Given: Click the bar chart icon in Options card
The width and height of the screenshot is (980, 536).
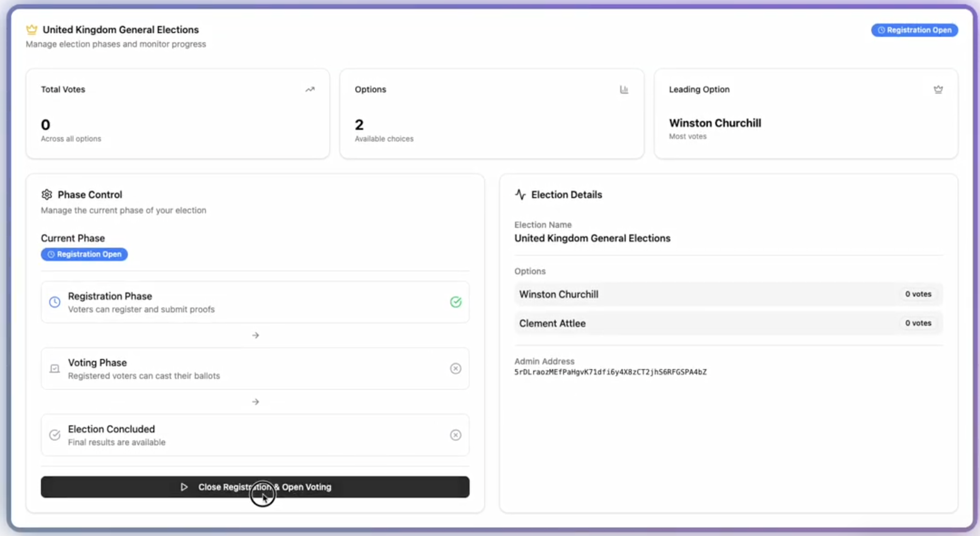Looking at the screenshot, I should [x=624, y=89].
